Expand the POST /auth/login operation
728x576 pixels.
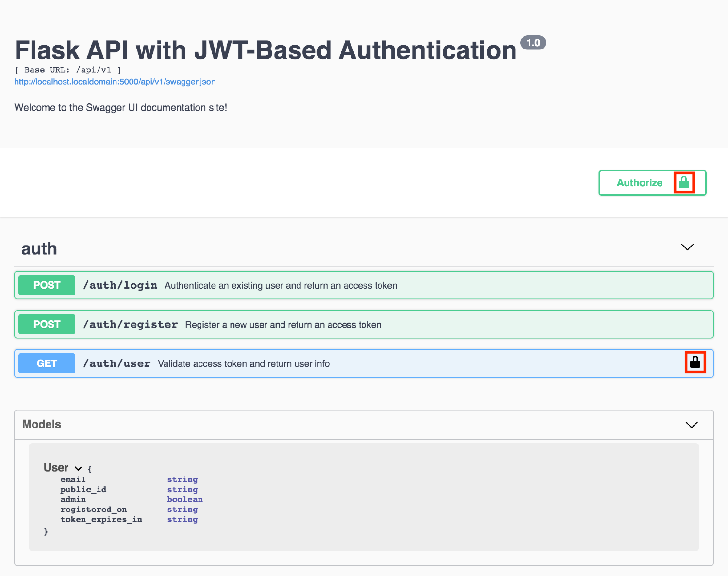point(364,285)
